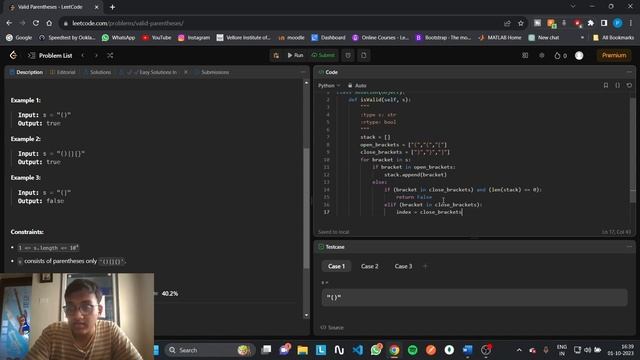Click the testcase input field with "()"
The image size is (640, 360).
(474, 298)
